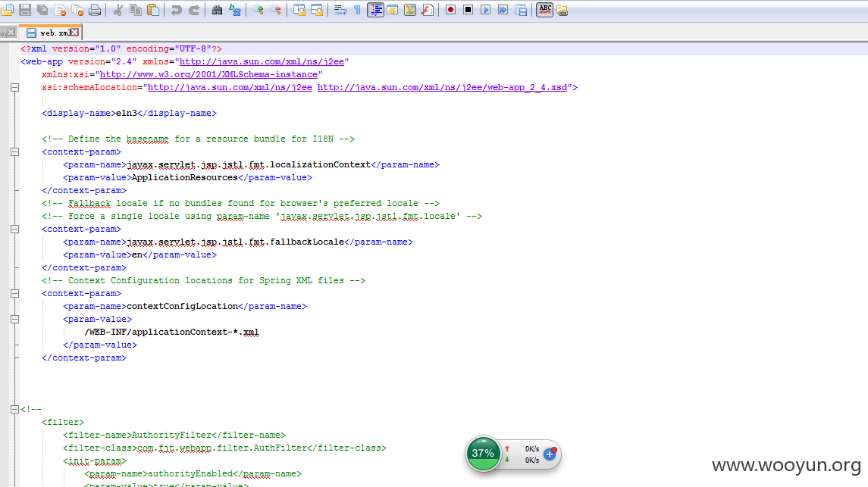Click the XML declaration on line one
This screenshot has width=868, height=487.
tap(121, 48)
